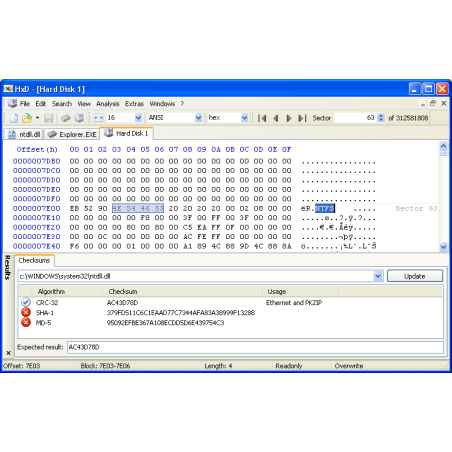
Task: Click the Hard Disk 1 tab disk icon
Action: 108,133
